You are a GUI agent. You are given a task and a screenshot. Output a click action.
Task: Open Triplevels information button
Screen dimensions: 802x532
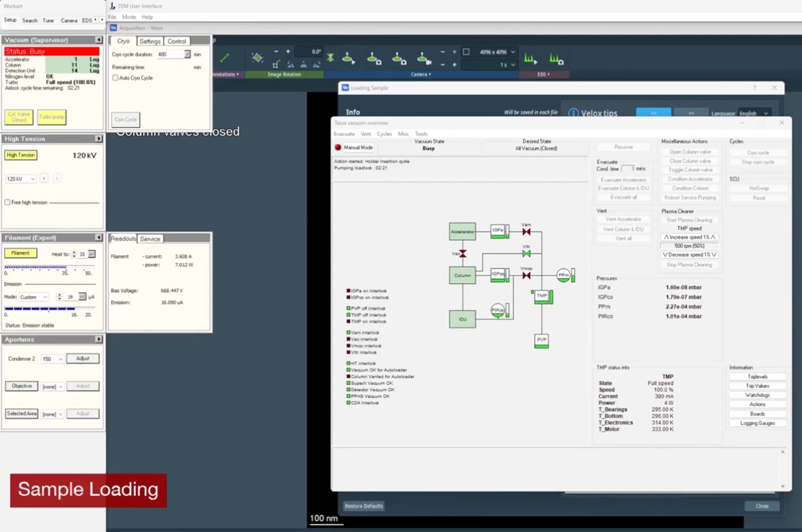(x=758, y=377)
